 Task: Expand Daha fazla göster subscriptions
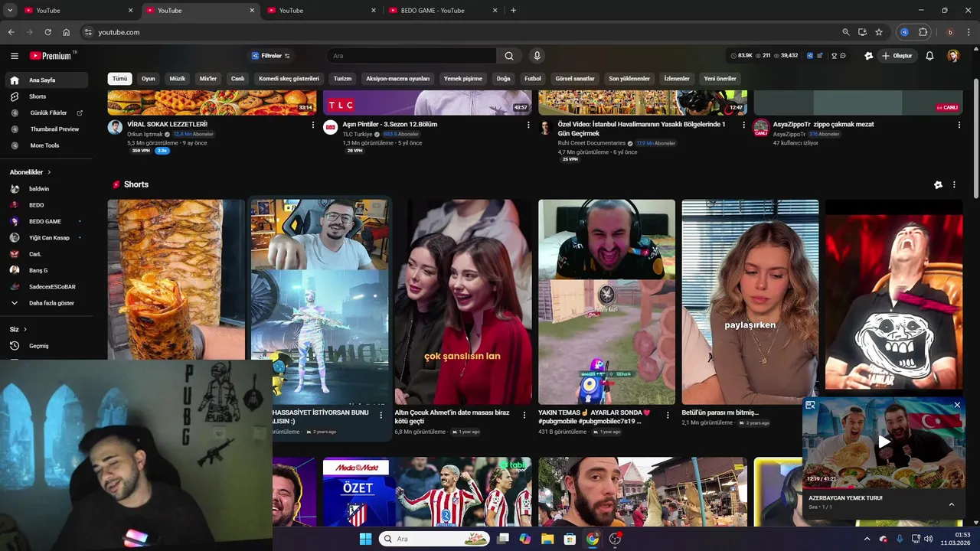click(x=46, y=303)
